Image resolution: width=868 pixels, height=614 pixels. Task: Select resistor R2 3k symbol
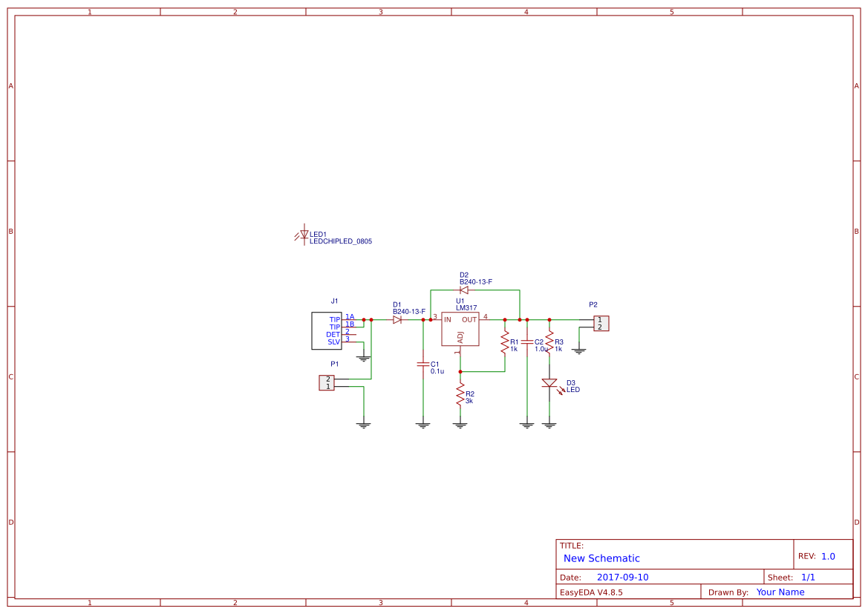[460, 394]
